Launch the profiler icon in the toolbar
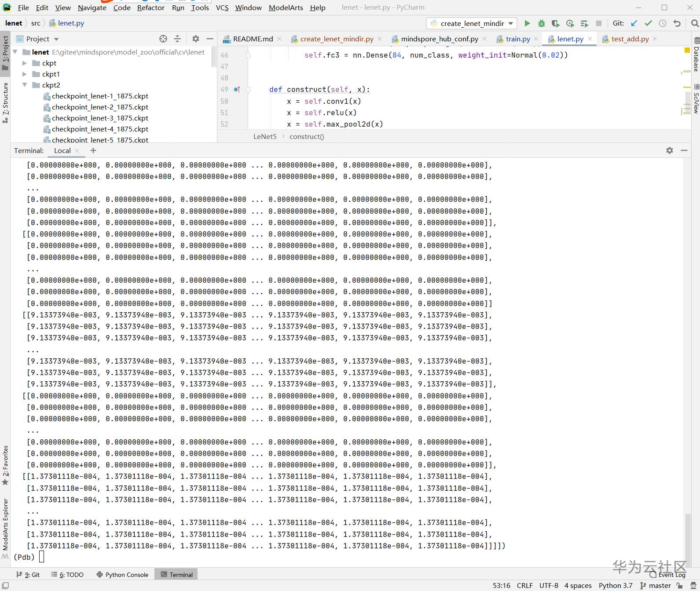Screen dimensions: 700x591 (570, 23)
